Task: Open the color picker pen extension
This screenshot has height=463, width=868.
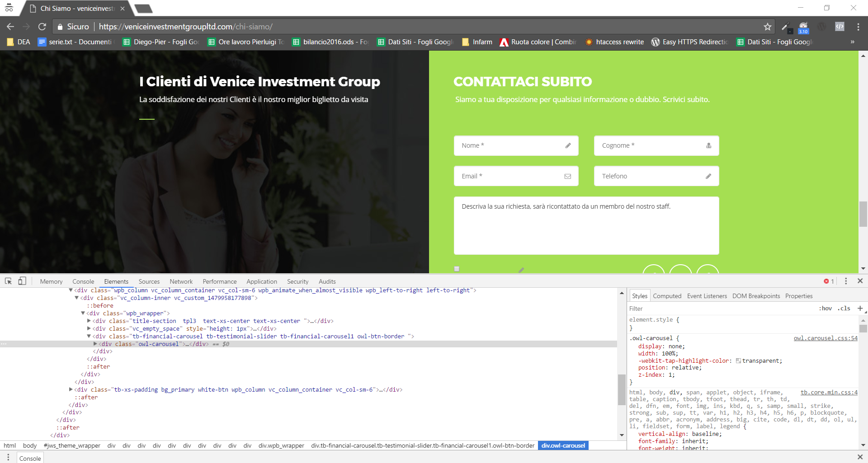Action: tap(786, 27)
